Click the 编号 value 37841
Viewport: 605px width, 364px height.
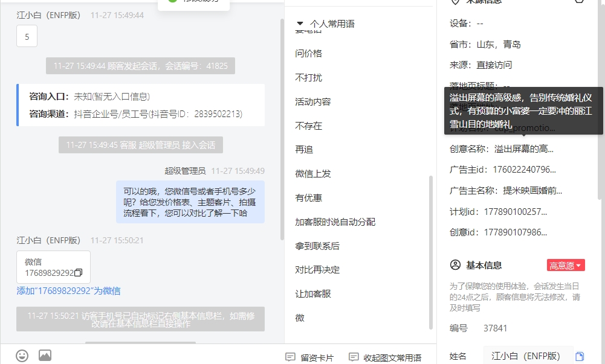click(x=496, y=328)
